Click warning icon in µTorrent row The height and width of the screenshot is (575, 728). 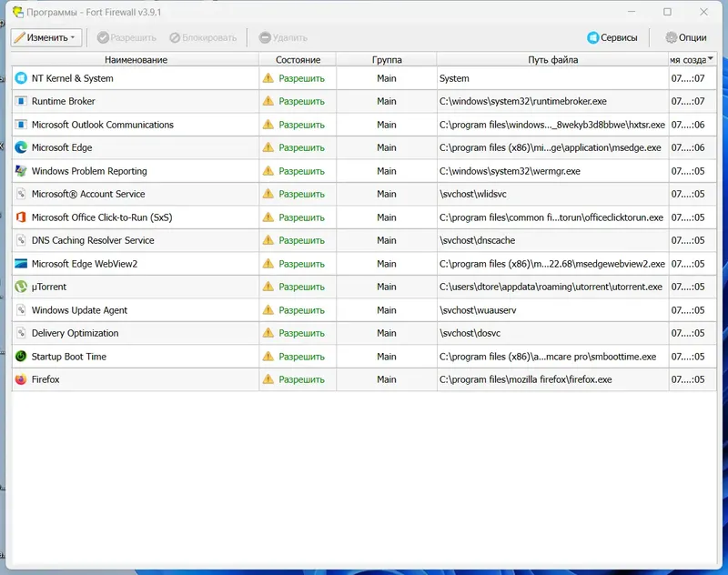click(268, 287)
